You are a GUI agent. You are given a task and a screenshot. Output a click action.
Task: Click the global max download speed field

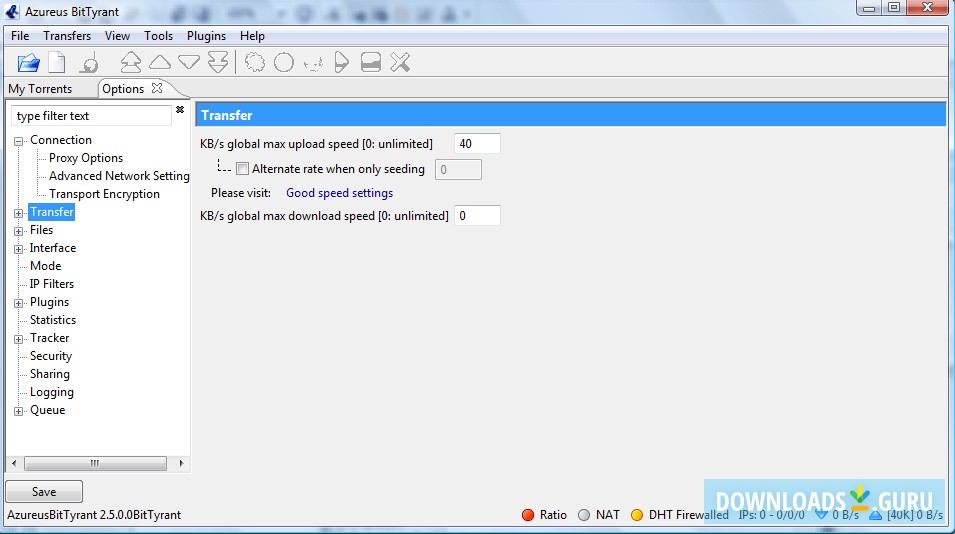click(477, 216)
